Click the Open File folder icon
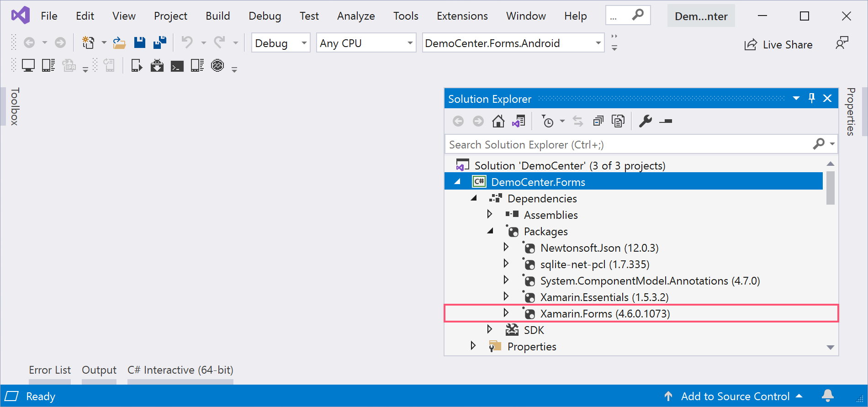The width and height of the screenshot is (868, 407). 119,43
